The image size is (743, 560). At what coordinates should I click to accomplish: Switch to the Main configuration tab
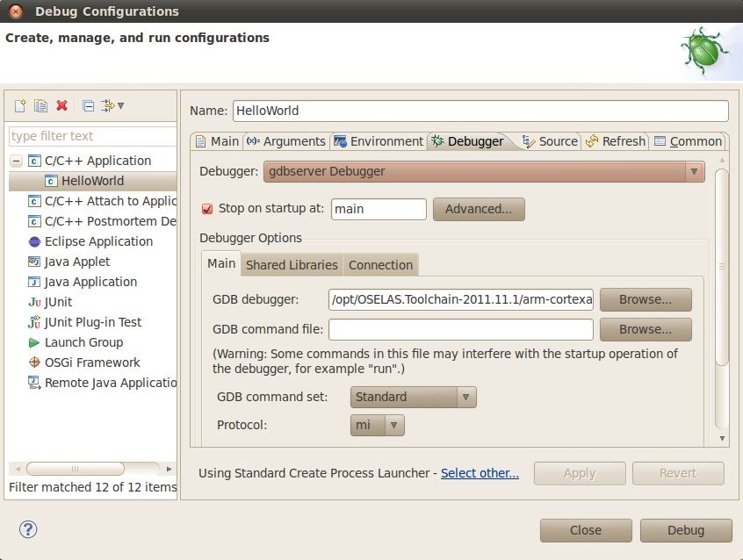pos(217,141)
